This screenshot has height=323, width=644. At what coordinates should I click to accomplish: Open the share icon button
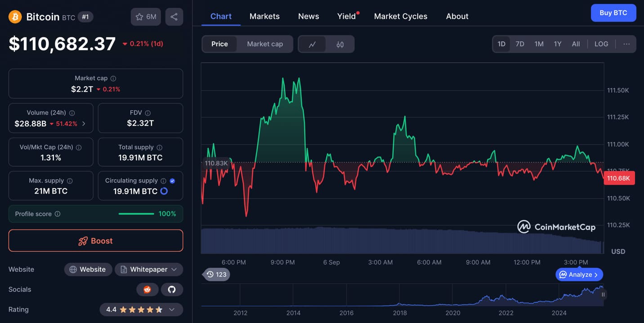174,17
